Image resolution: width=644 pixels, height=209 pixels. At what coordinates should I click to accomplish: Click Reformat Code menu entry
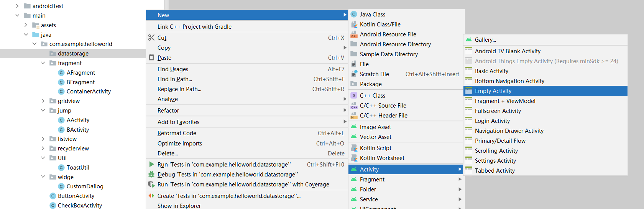pos(177,133)
